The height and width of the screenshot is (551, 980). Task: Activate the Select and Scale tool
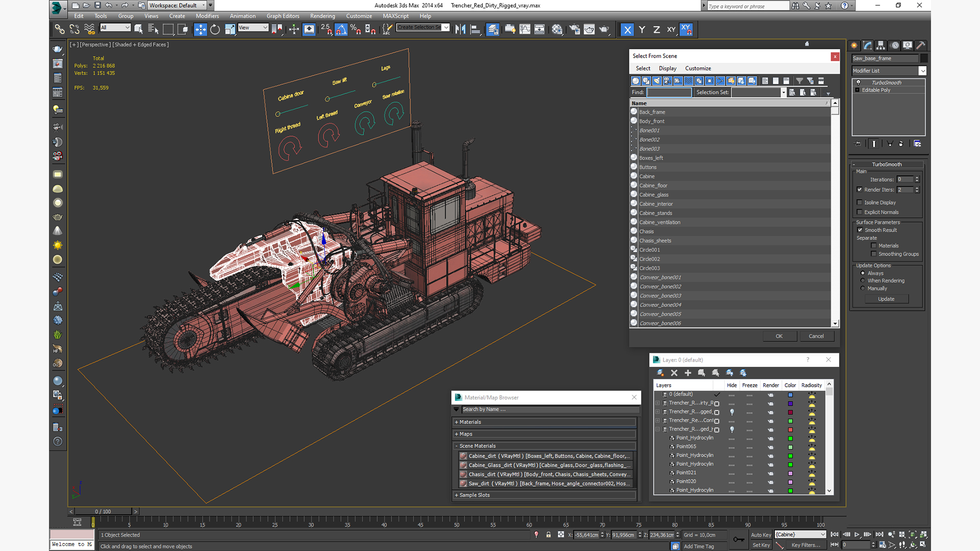coord(230,30)
